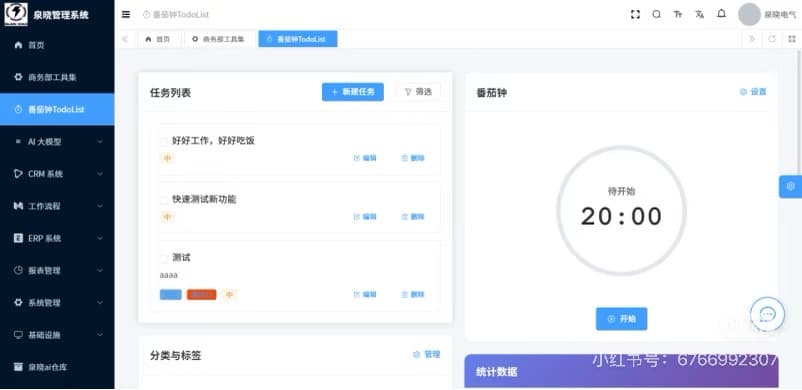Check the 快速测试新功能 task checkbox
This screenshot has width=802, height=390.
164,200
